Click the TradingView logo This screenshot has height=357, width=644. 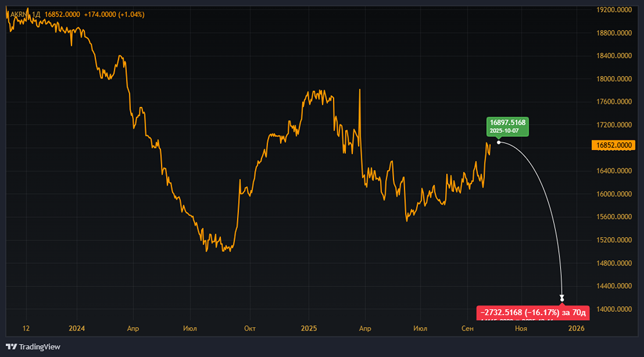[x=33, y=347]
